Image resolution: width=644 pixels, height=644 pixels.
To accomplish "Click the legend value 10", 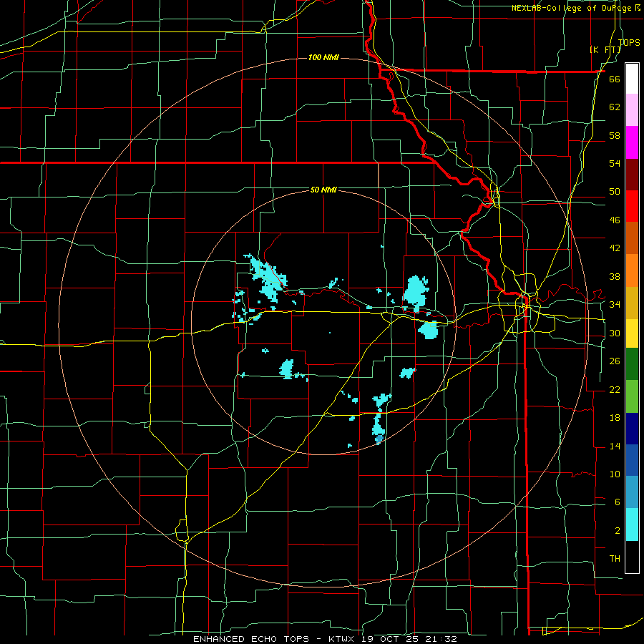I will coord(615,474).
